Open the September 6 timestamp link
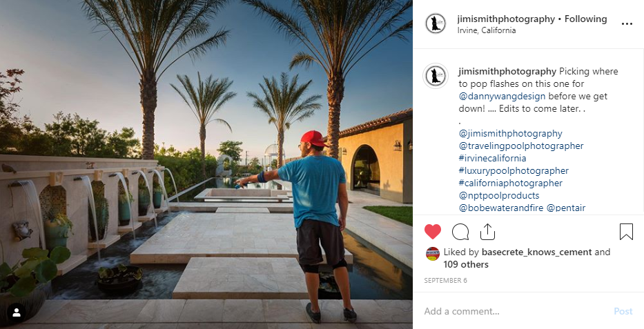Viewport: 644px width, 329px height. point(445,281)
